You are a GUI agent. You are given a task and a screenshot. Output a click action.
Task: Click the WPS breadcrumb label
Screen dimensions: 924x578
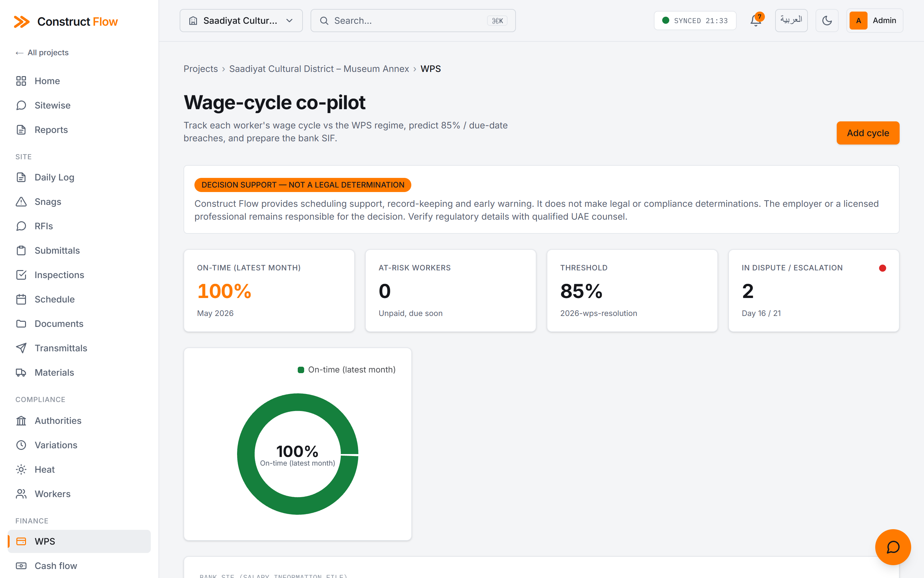click(x=430, y=69)
